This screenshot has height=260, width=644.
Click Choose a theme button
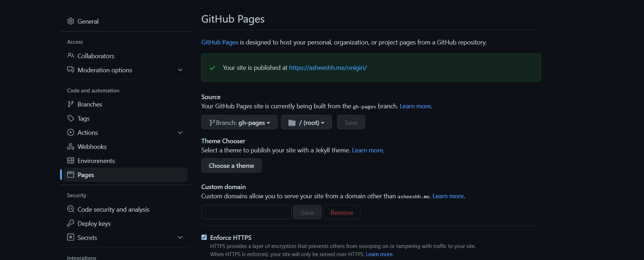click(x=232, y=165)
